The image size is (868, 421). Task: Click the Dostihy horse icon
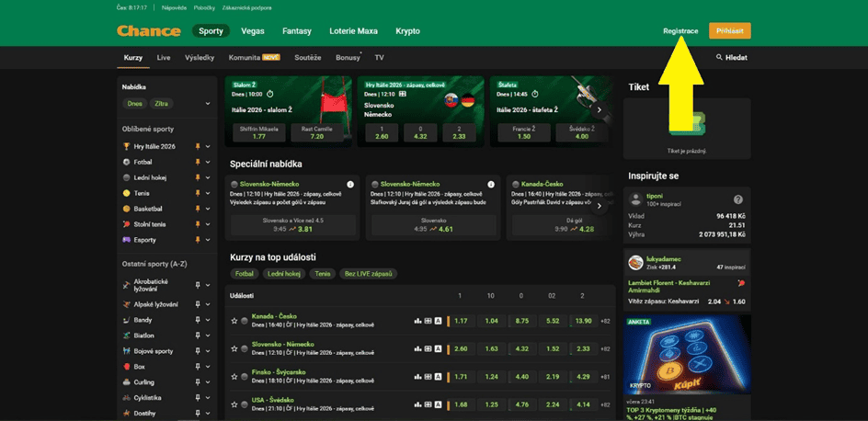point(127,413)
